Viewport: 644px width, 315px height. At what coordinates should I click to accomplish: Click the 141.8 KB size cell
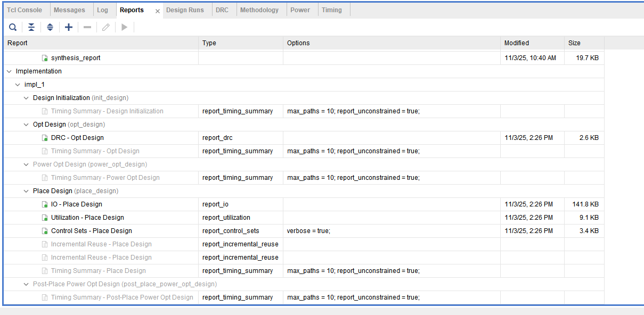click(x=584, y=204)
